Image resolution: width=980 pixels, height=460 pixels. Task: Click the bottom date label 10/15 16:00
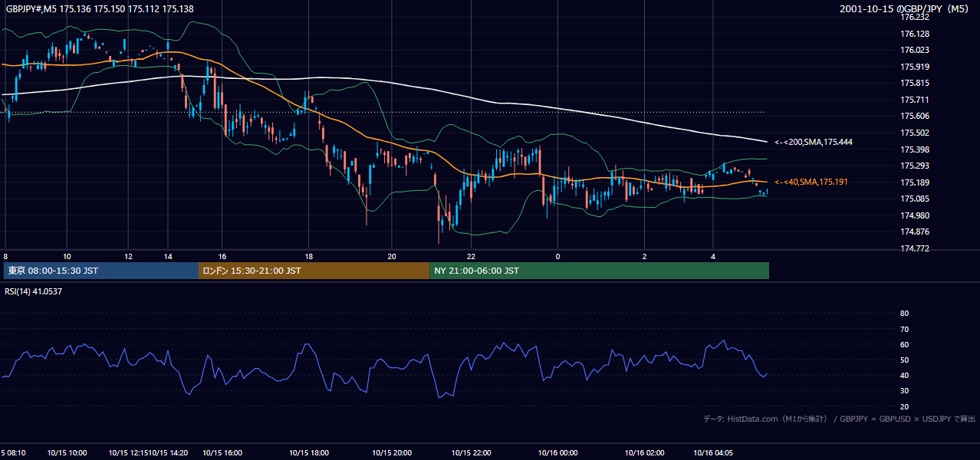click(222, 452)
